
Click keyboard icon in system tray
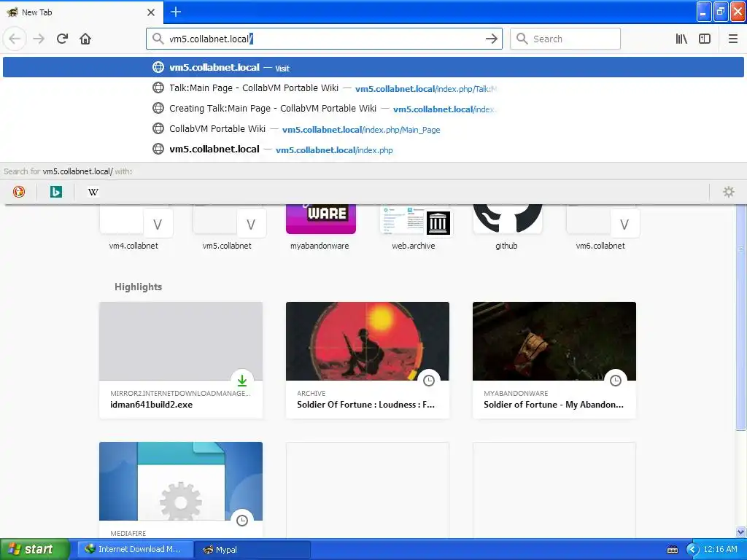coord(672,550)
